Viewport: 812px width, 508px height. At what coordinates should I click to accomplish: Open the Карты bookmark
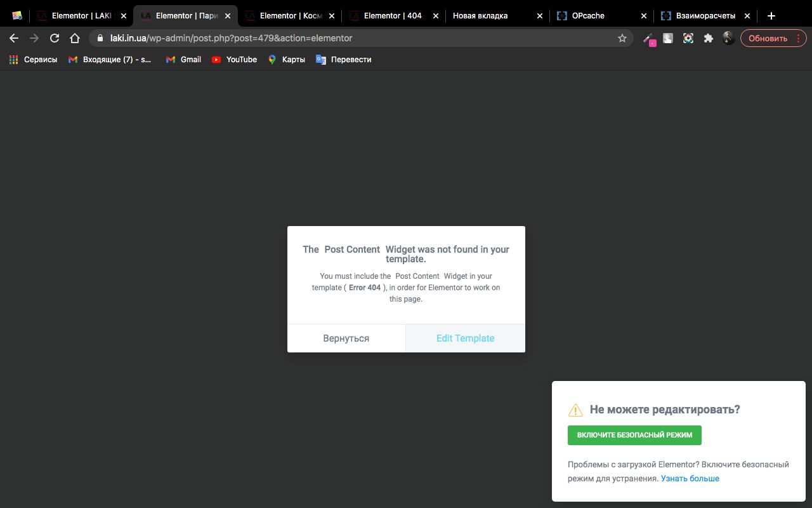point(286,60)
